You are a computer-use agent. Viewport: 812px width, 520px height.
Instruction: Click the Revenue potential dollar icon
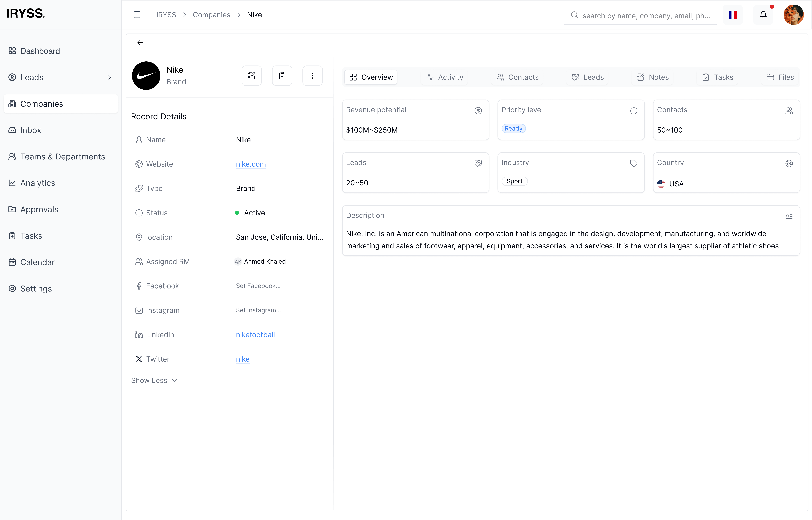(478, 111)
